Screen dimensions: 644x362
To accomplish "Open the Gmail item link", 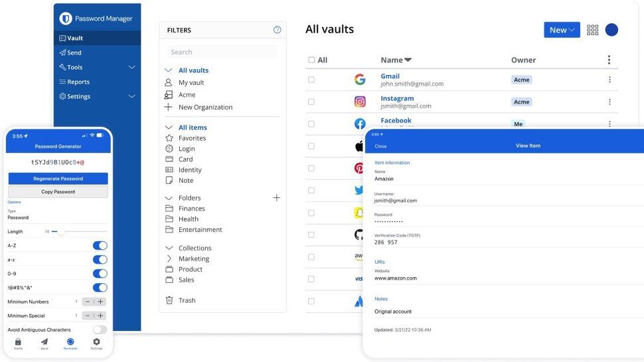I will (390, 76).
